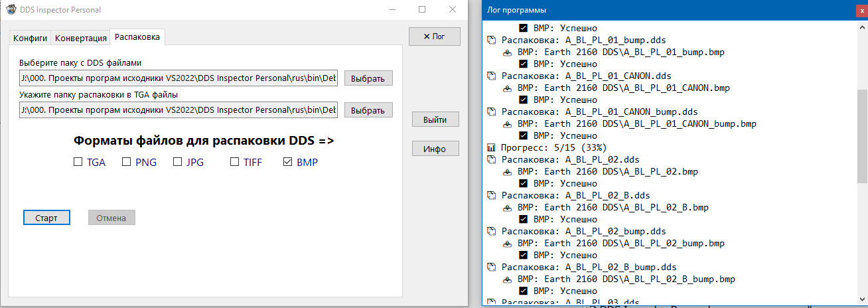Click the log panel vertical scrollbar

coord(861,133)
